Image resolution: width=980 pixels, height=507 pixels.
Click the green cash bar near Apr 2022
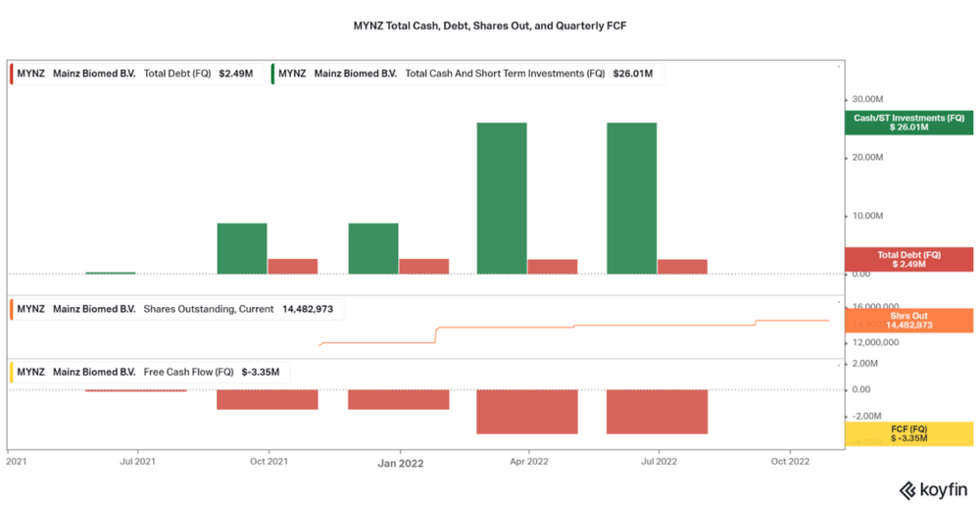click(x=502, y=198)
